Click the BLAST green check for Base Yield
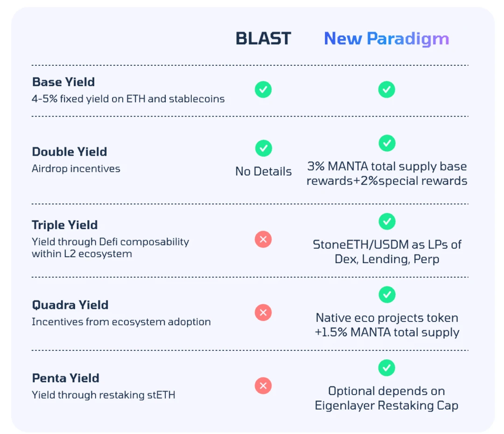 click(263, 89)
